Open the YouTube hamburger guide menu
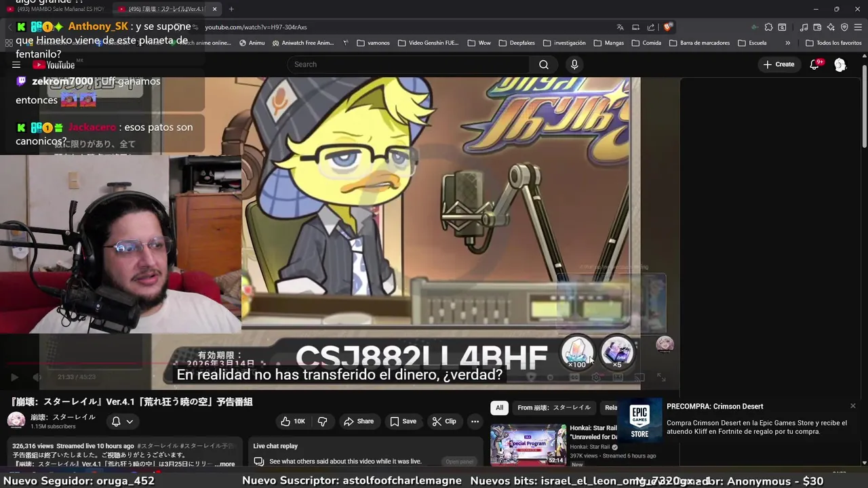The width and height of the screenshot is (868, 488). click(16, 65)
